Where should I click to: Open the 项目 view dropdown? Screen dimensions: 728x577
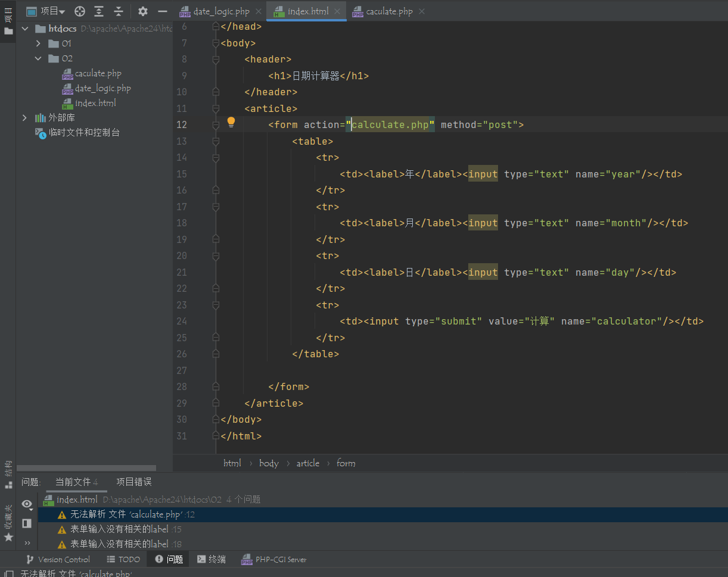point(52,11)
